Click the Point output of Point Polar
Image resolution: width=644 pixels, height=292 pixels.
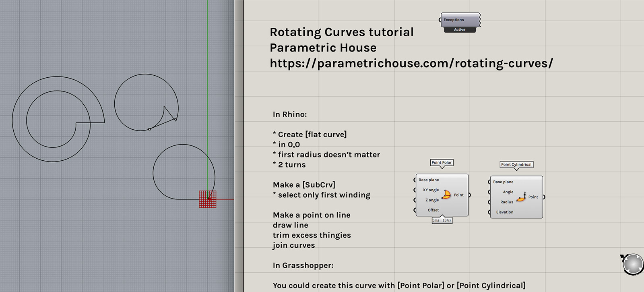(x=459, y=195)
